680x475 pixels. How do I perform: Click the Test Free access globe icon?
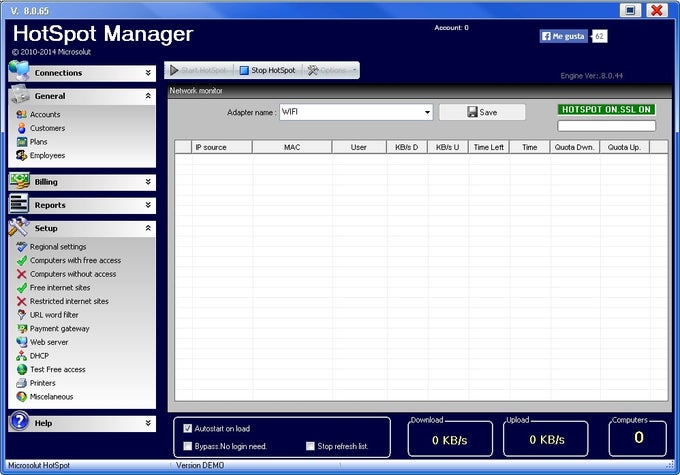point(22,370)
